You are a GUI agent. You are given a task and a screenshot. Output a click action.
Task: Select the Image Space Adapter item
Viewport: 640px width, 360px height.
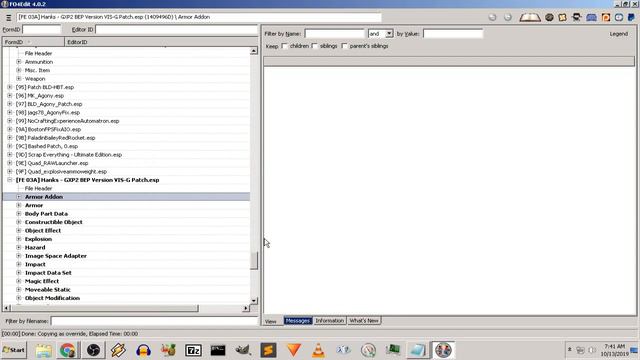(56, 256)
